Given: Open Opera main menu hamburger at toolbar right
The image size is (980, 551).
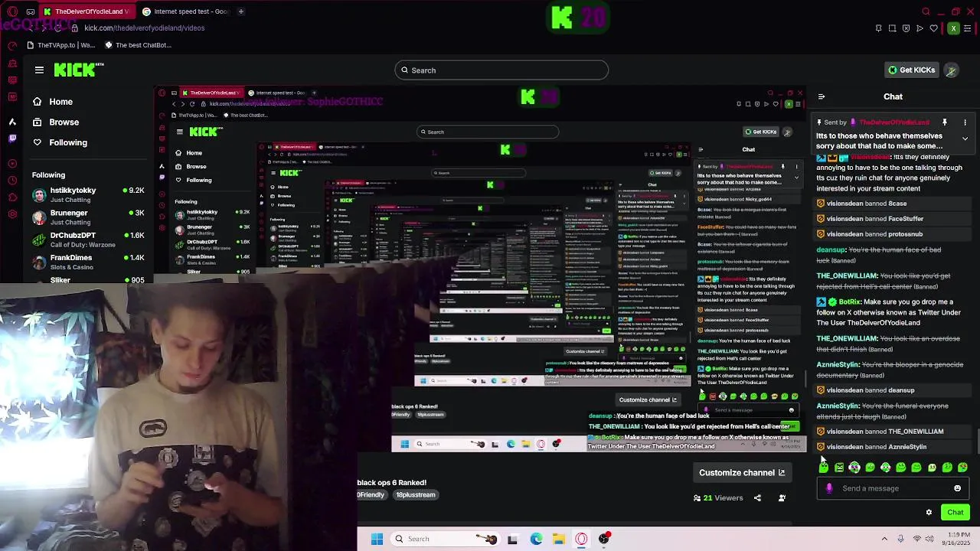Looking at the screenshot, I should [x=969, y=28].
